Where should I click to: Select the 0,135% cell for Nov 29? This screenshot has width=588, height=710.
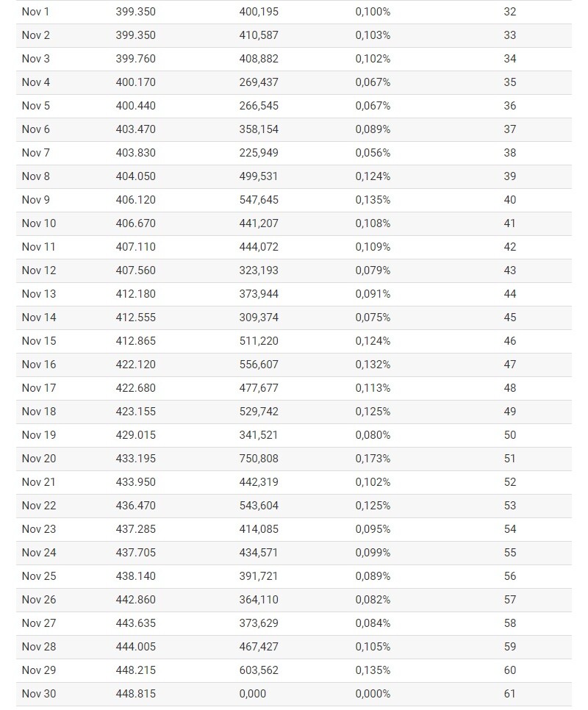point(373,671)
